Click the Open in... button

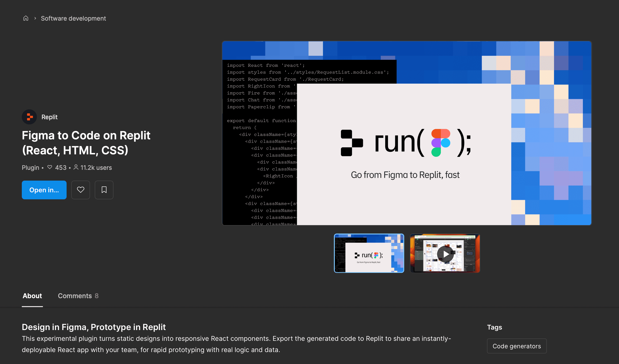(x=44, y=190)
